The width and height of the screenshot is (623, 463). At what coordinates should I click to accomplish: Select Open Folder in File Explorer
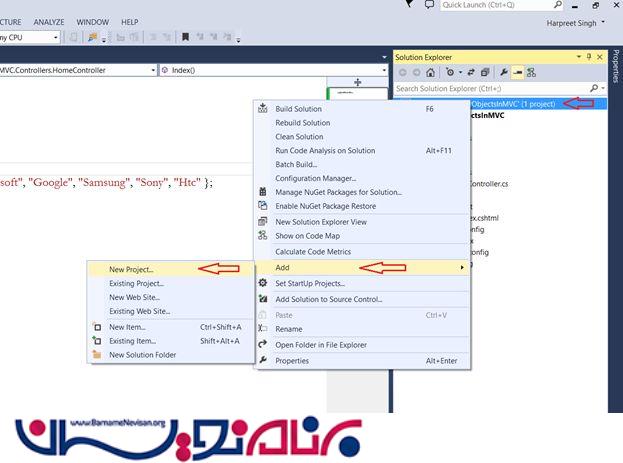click(362, 345)
